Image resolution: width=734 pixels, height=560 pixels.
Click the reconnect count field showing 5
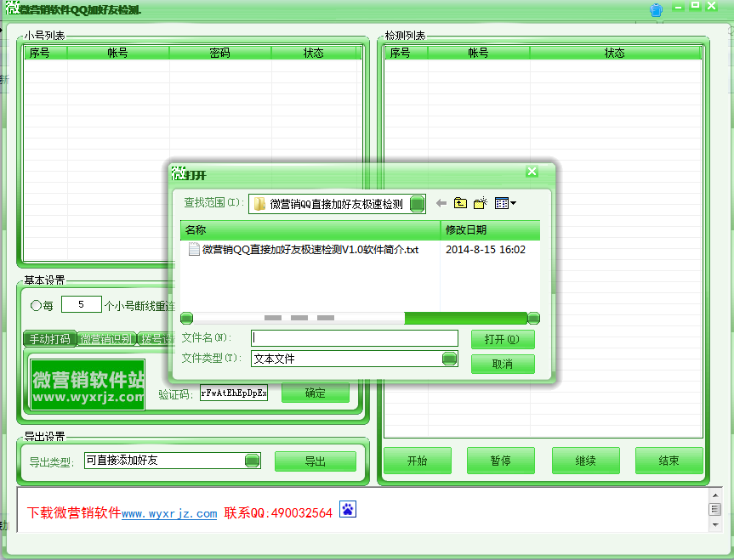(82, 304)
